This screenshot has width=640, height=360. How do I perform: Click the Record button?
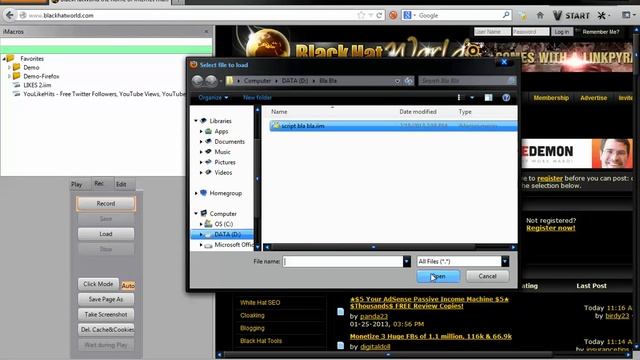tap(106, 203)
